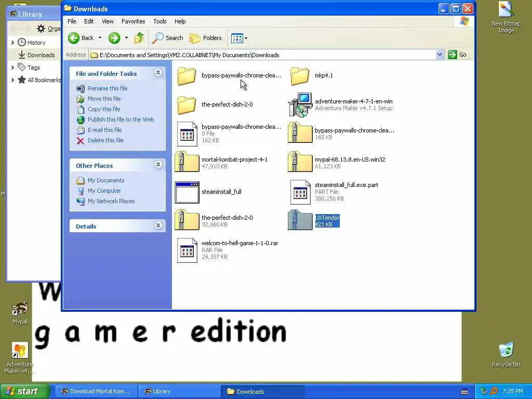Click E-mail this file
Screen dimensions: 532x399
click(x=104, y=130)
